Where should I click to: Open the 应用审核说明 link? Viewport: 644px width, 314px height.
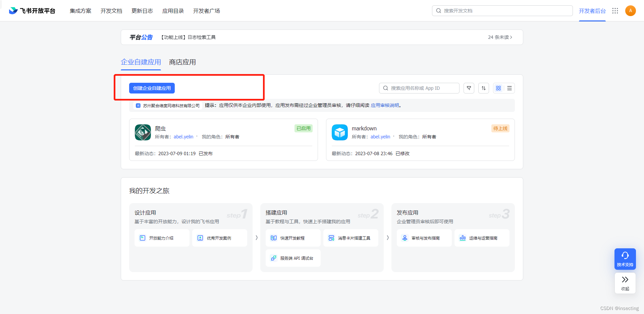tap(385, 105)
